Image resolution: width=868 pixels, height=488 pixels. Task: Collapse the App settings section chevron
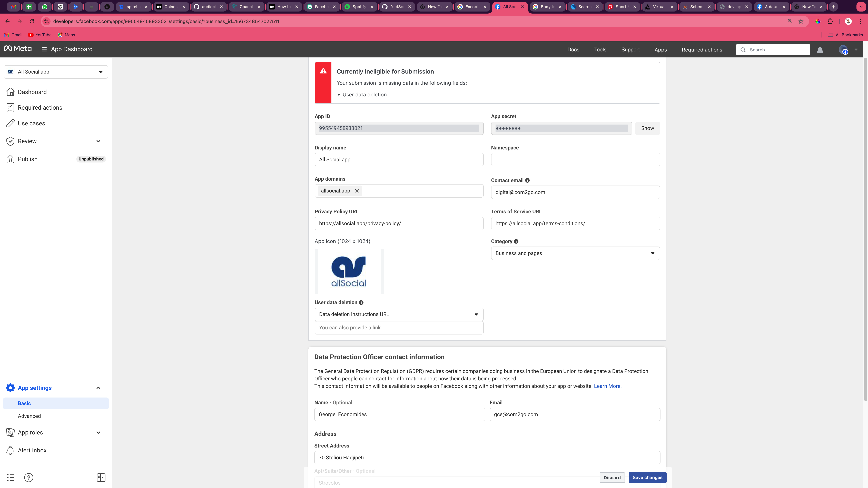coord(98,388)
